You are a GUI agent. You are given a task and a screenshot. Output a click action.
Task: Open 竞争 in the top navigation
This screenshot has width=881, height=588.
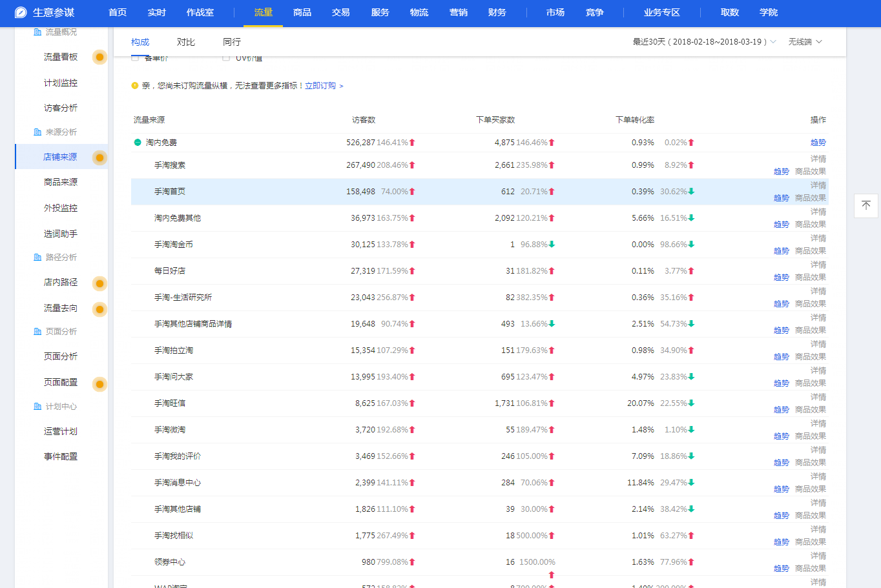tap(595, 12)
